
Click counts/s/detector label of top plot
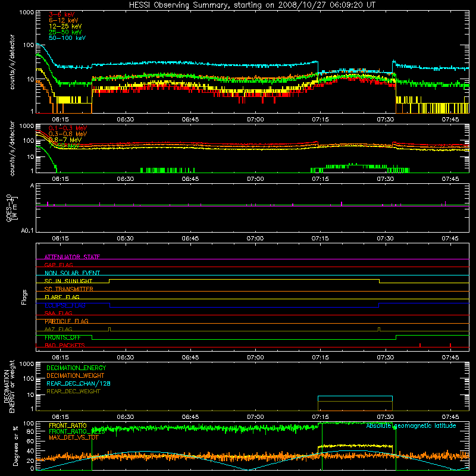(12, 62)
